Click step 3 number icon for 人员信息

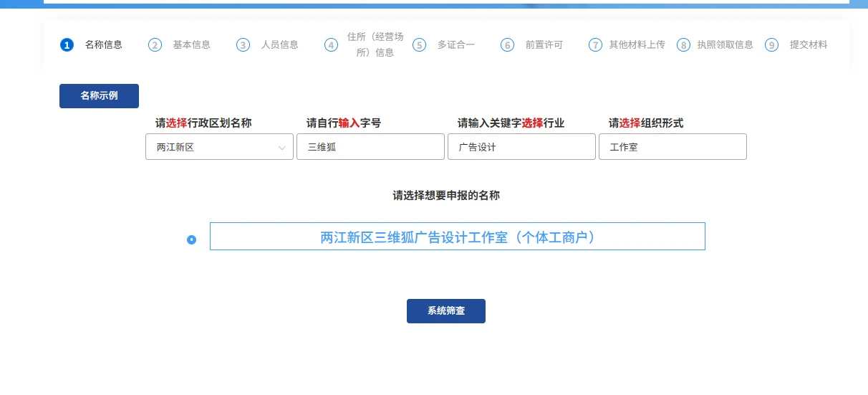(243, 45)
